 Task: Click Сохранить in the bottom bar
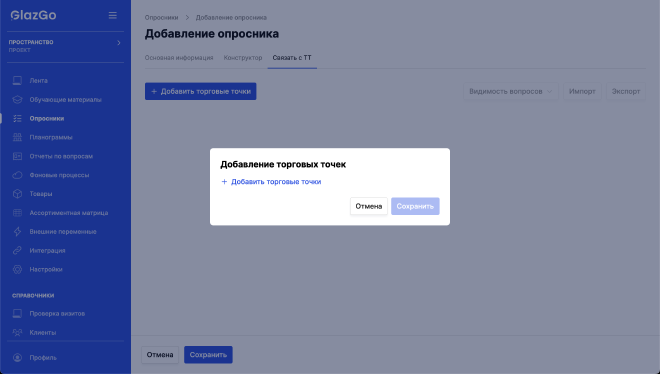[208, 355]
